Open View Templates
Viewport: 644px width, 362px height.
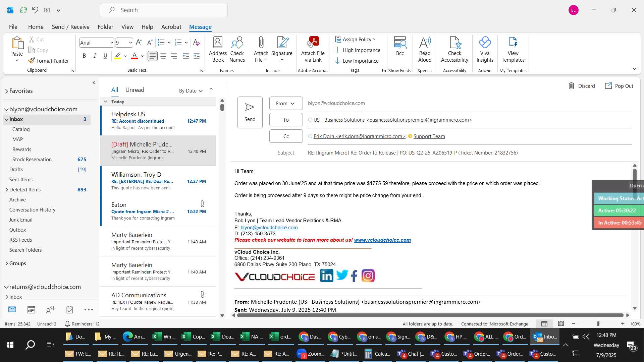513,50
